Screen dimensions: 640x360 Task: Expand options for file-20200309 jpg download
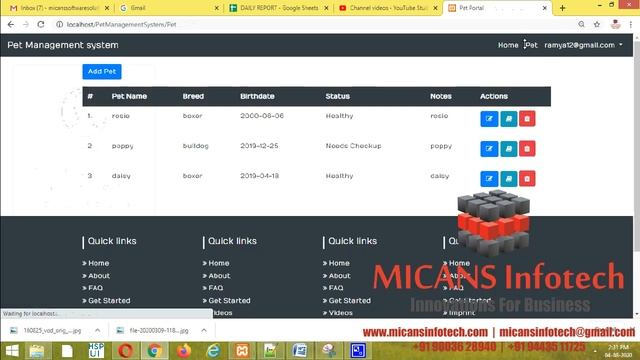[x=204, y=330]
